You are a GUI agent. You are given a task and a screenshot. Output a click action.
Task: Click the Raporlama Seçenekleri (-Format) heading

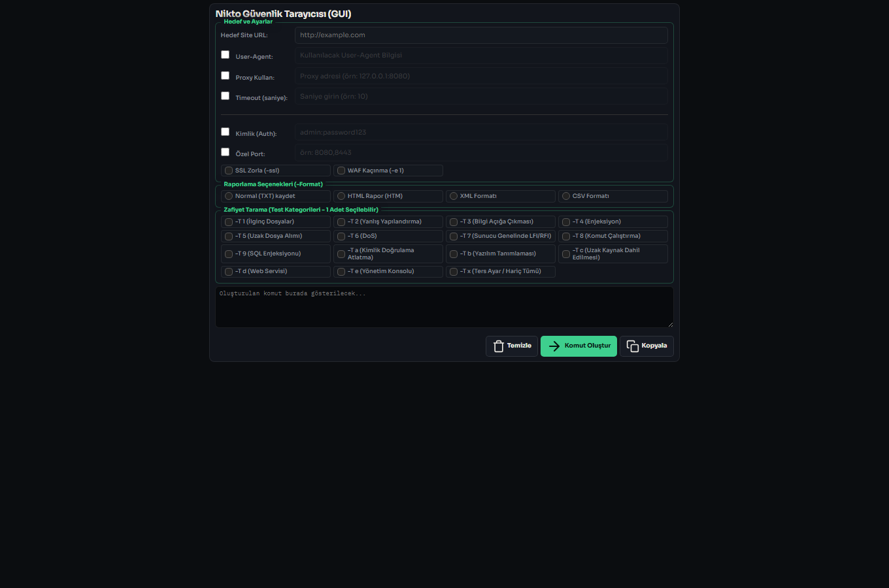(273, 184)
